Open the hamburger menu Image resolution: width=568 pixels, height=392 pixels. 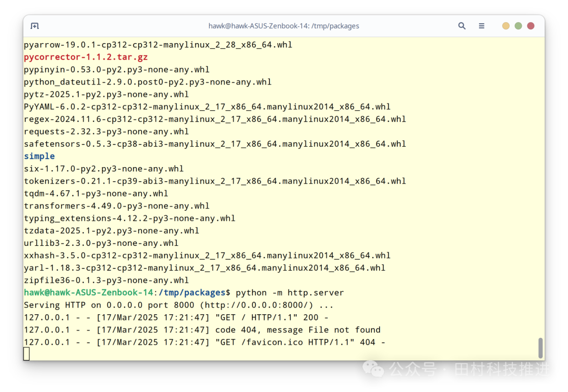481,25
